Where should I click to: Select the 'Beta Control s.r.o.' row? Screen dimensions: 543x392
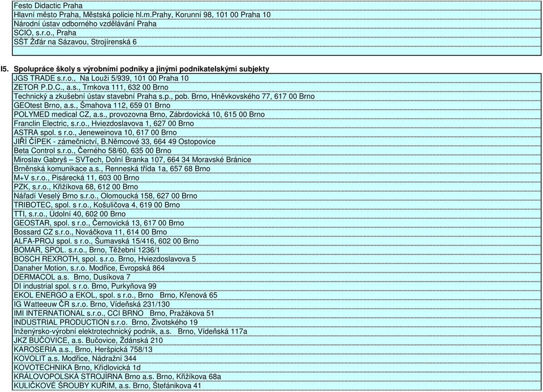[x=277, y=150]
